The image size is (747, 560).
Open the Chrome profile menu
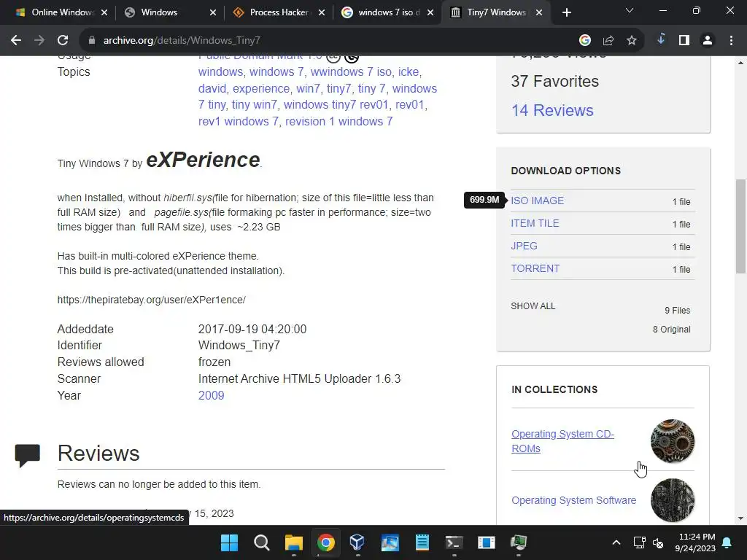coord(708,41)
